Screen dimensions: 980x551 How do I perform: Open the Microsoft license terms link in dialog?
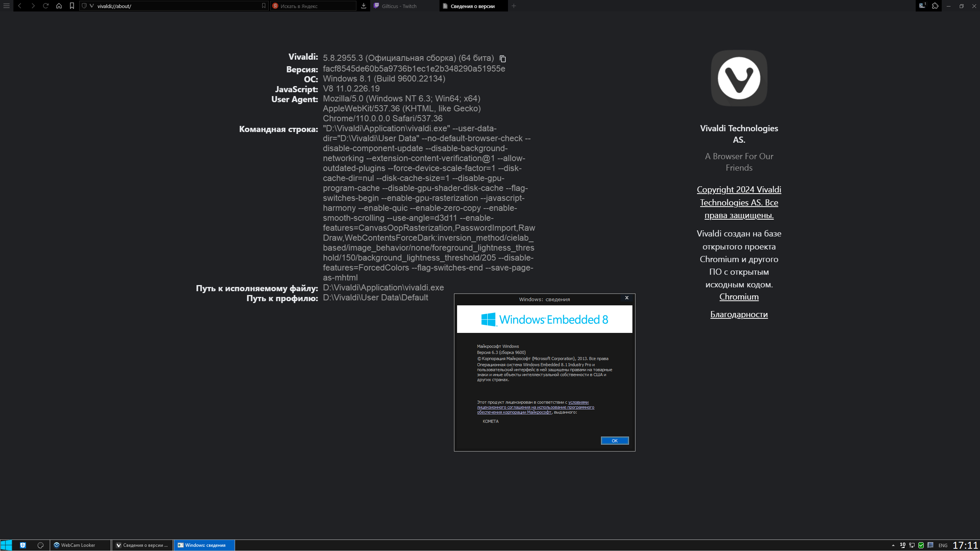(x=536, y=407)
